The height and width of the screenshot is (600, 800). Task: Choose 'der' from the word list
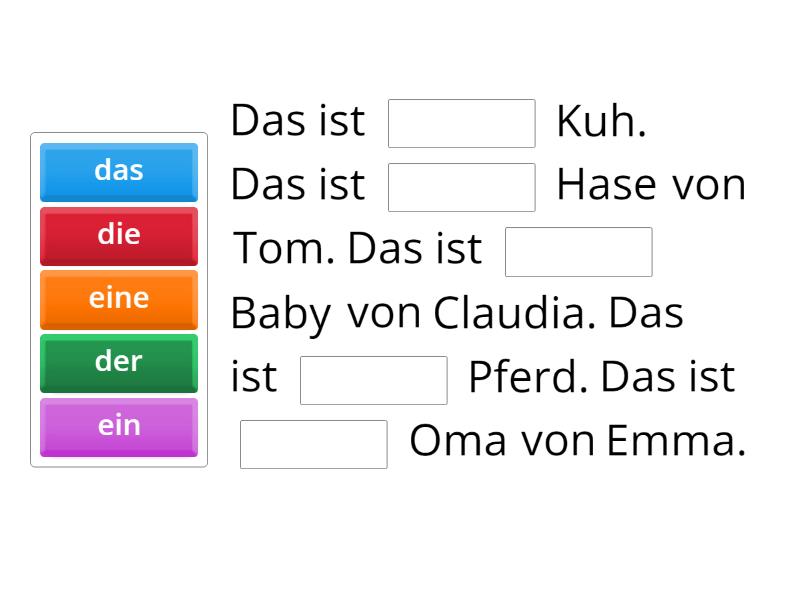click(118, 362)
